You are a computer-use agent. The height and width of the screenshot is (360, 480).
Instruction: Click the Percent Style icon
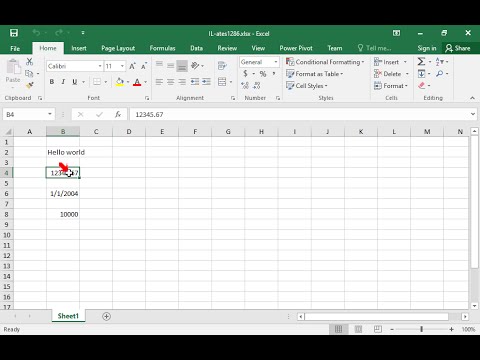263,74
